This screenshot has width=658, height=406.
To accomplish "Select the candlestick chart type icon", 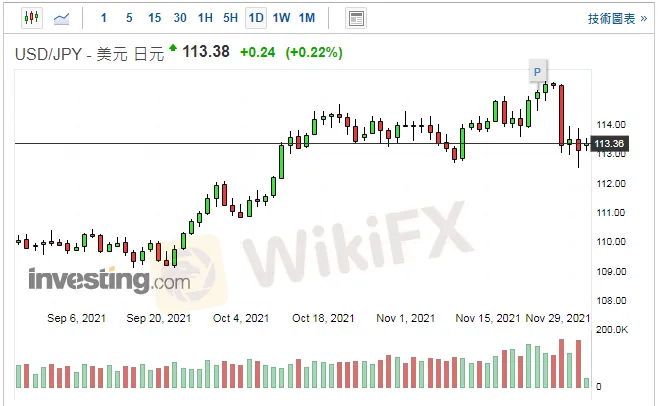I will [x=31, y=18].
